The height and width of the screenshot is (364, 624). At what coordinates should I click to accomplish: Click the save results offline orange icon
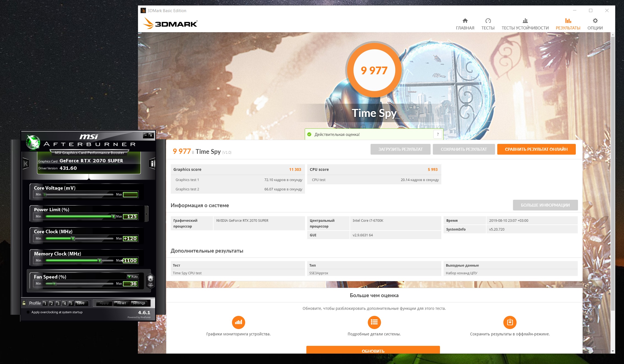(x=510, y=322)
